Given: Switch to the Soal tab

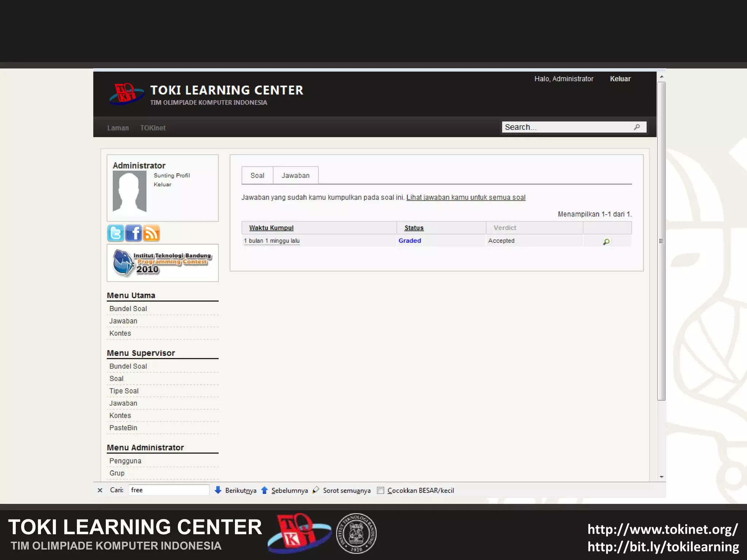Looking at the screenshot, I should (257, 175).
